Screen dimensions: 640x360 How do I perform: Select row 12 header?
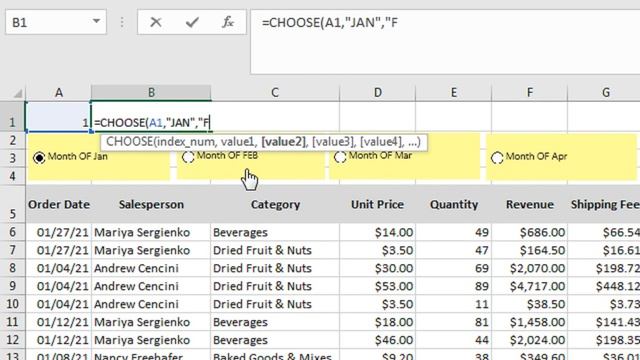13,340
